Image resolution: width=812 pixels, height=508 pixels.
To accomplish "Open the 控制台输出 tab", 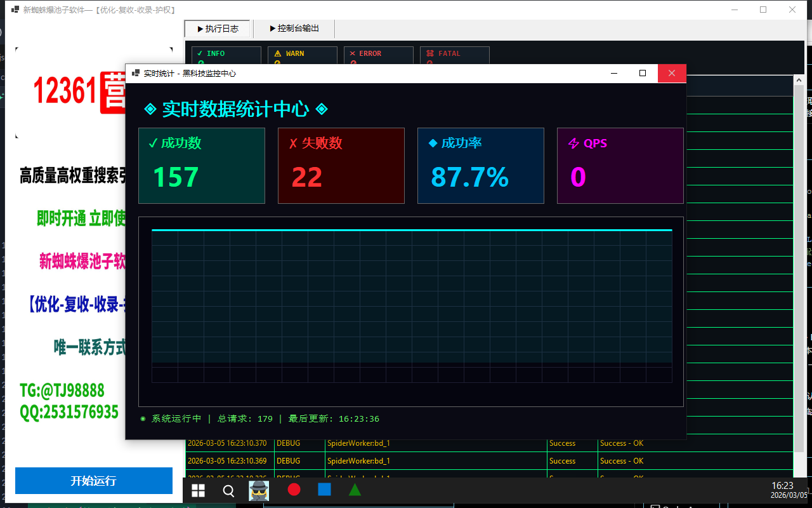I will click(x=294, y=29).
